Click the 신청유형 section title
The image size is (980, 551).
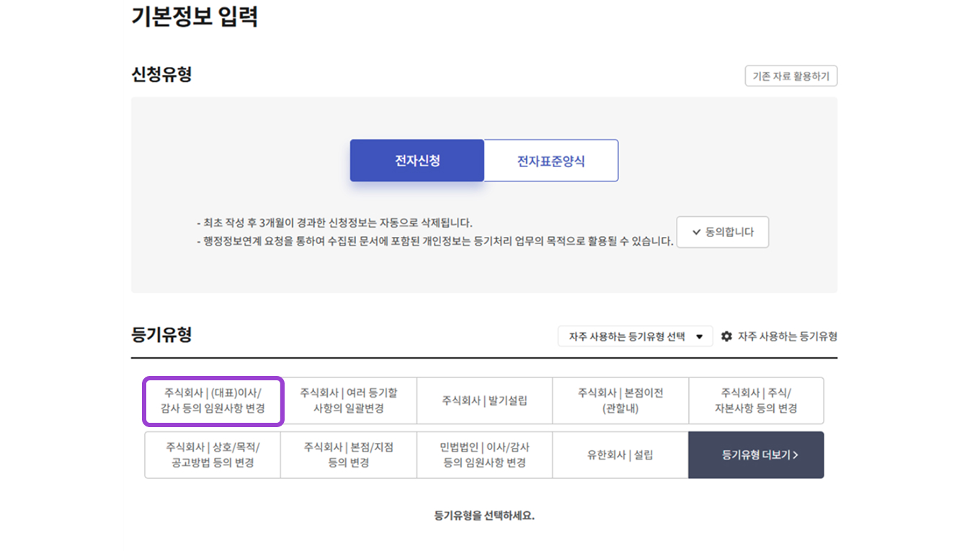160,73
